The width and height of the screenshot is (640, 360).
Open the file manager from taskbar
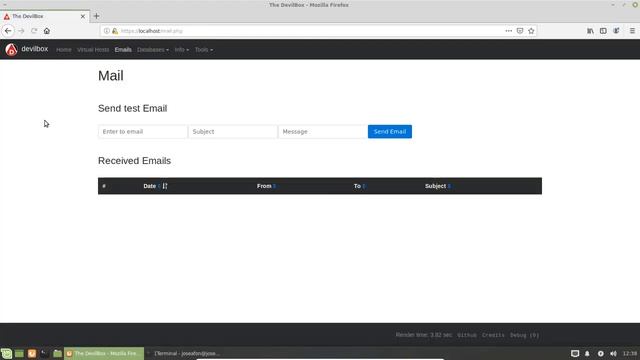[x=58, y=353]
